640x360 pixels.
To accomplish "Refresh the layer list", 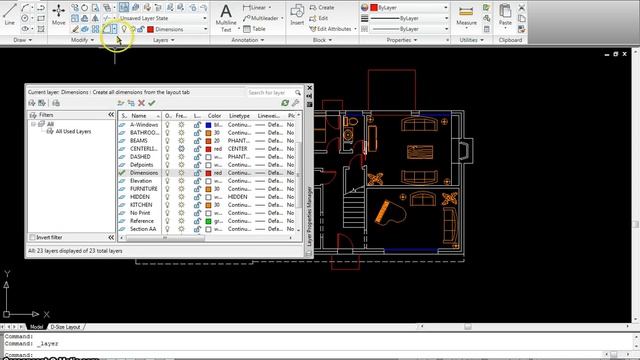I will pyautogui.click(x=285, y=103).
